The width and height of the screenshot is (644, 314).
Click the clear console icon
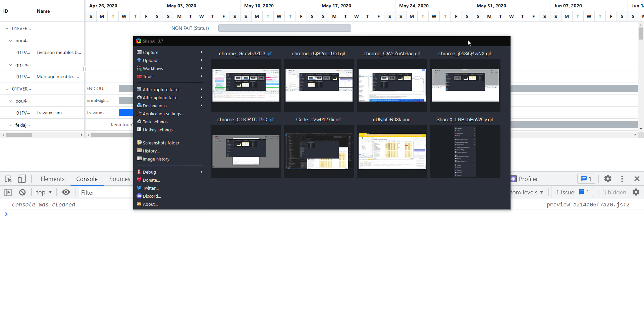(22, 192)
